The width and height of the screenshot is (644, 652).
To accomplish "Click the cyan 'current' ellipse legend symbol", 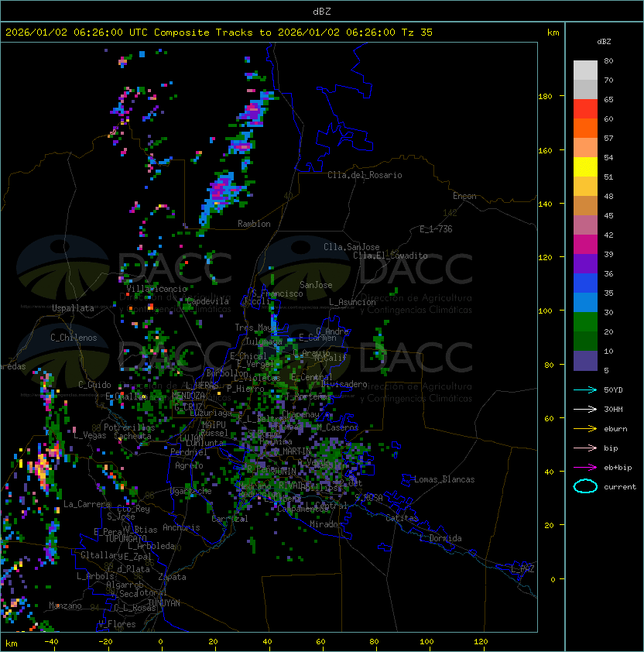I will point(585,486).
